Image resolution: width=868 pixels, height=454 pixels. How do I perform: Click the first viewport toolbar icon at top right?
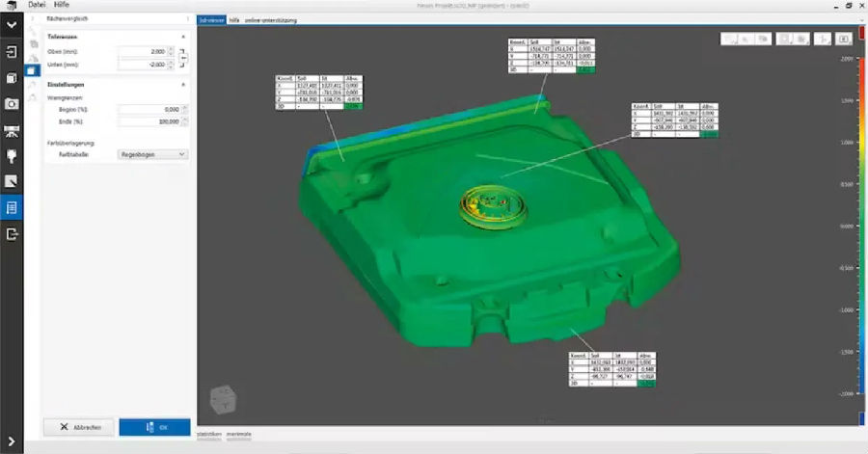730,40
